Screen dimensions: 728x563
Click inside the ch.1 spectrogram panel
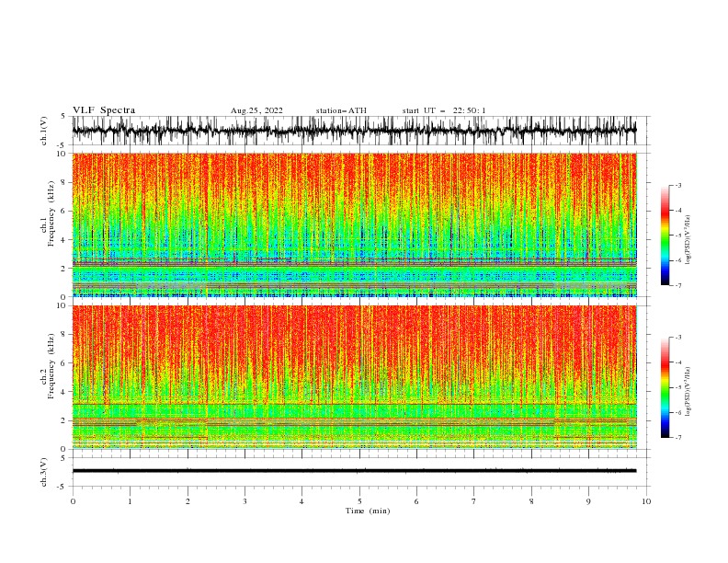pyautogui.click(x=354, y=224)
